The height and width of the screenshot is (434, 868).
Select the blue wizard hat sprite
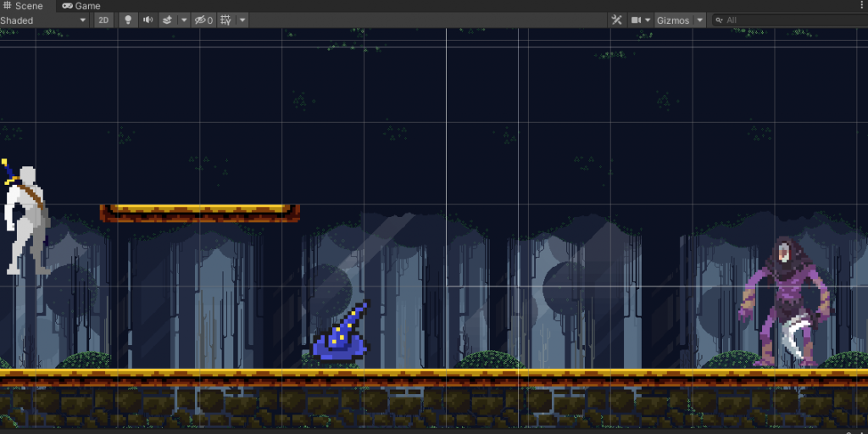coord(342,331)
